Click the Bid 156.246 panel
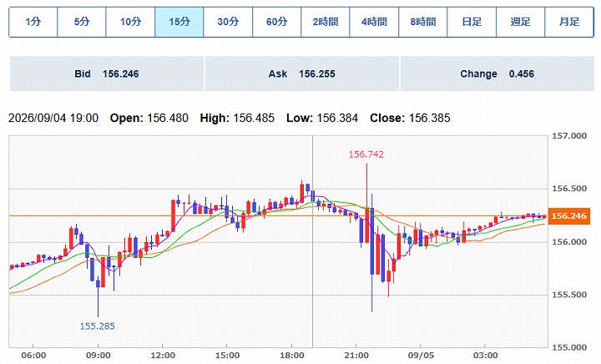The image size is (601, 364). [x=107, y=73]
